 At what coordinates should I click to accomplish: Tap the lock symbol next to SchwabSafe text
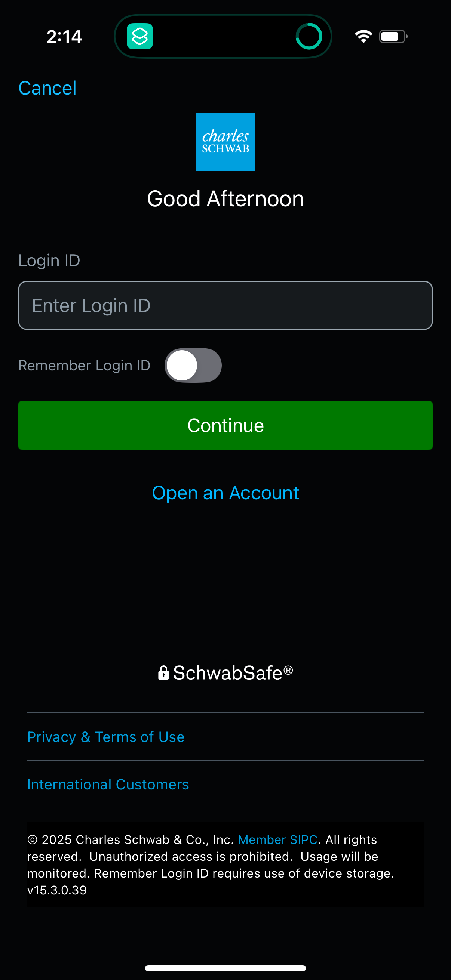pyautogui.click(x=164, y=672)
